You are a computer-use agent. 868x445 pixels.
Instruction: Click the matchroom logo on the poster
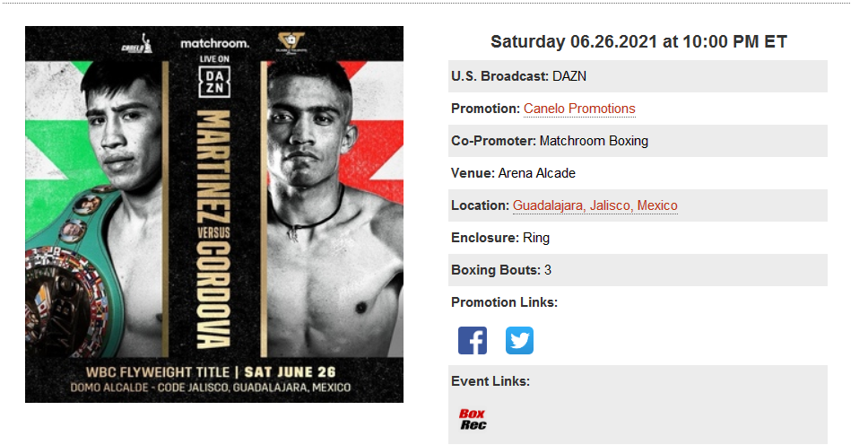point(215,43)
